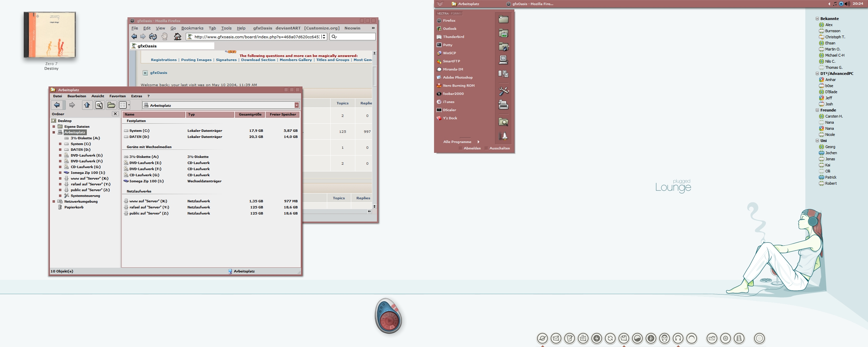868x347 pixels.
Task: Click the Posting Images link
Action: [x=196, y=60]
